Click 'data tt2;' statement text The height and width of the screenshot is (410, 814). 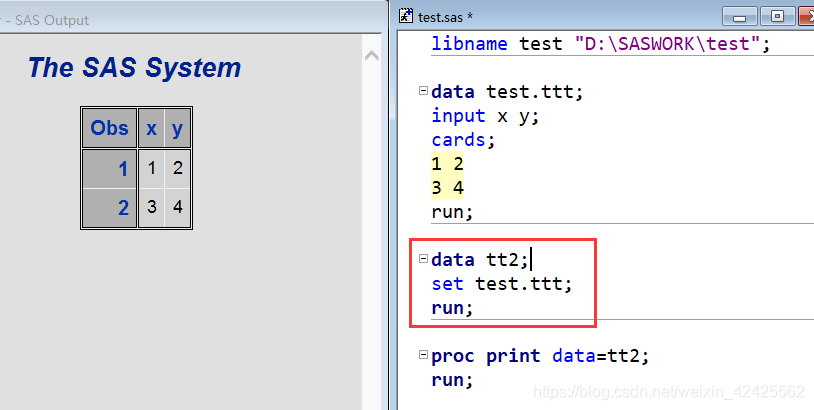[x=479, y=259]
